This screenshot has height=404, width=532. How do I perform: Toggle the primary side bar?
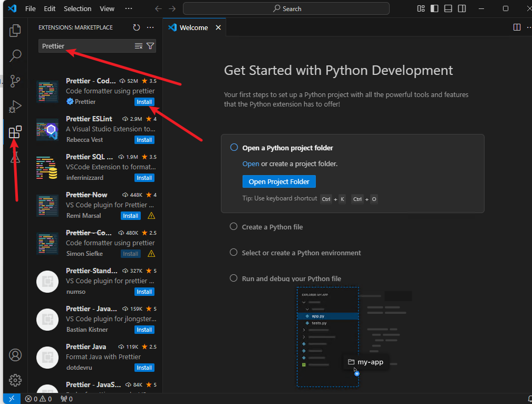[x=434, y=8]
